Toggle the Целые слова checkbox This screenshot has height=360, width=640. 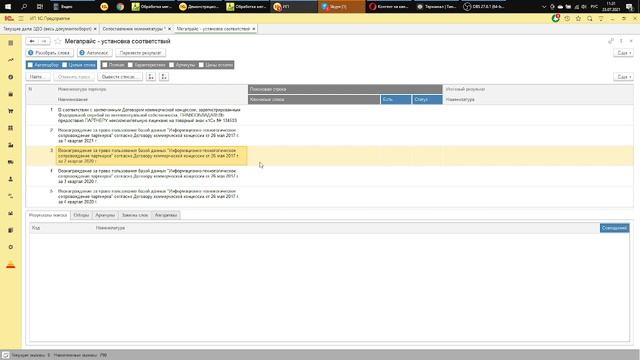(64, 65)
